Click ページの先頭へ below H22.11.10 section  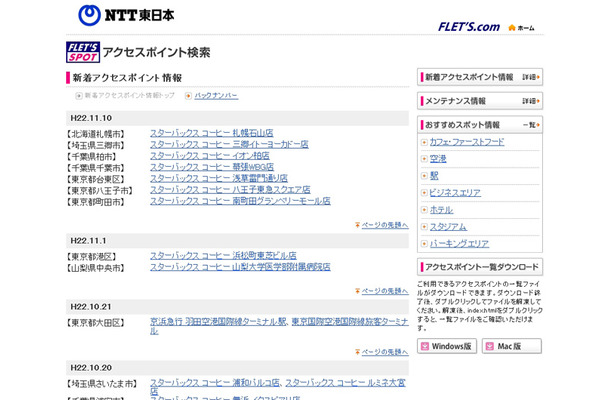click(x=385, y=225)
